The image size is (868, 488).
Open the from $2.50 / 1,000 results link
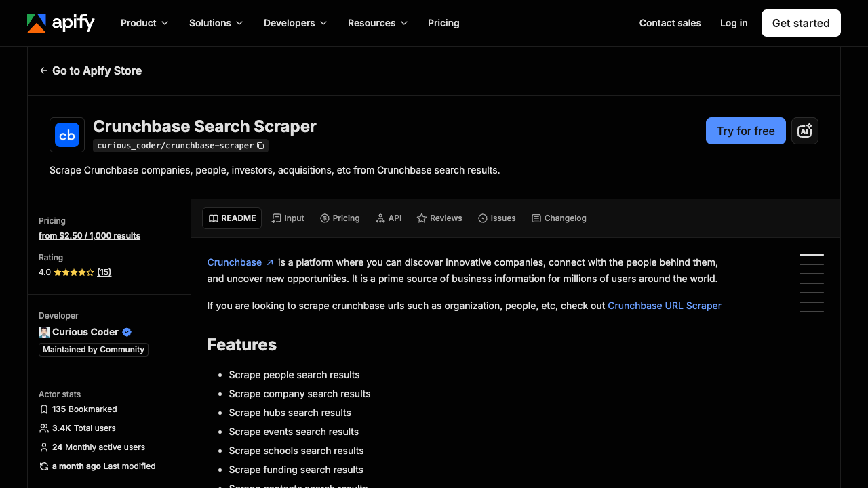(90, 236)
